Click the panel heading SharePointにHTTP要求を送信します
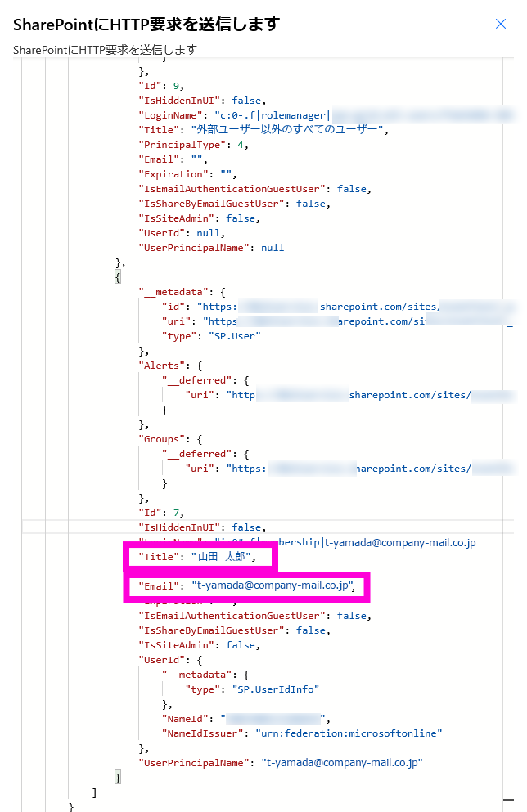 (146, 25)
